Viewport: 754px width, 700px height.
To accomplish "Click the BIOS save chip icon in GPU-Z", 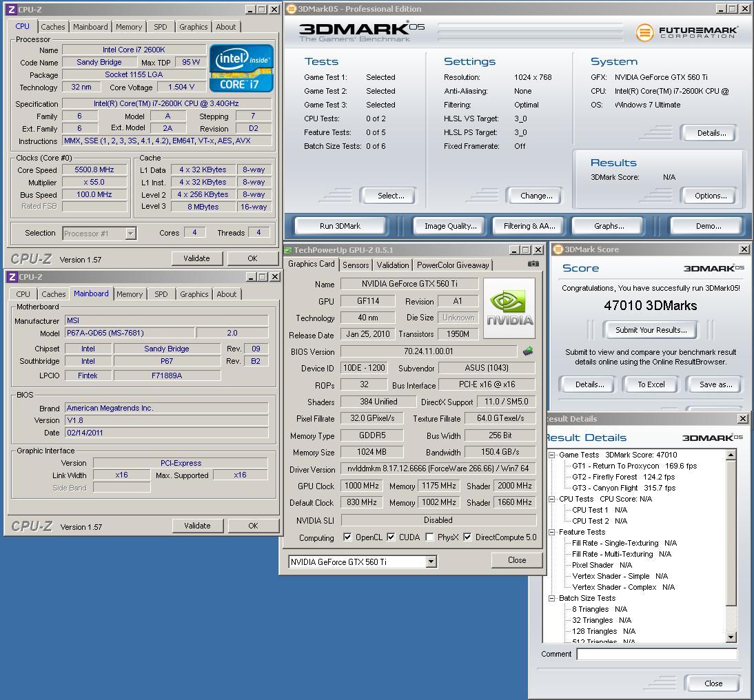I will click(x=528, y=351).
